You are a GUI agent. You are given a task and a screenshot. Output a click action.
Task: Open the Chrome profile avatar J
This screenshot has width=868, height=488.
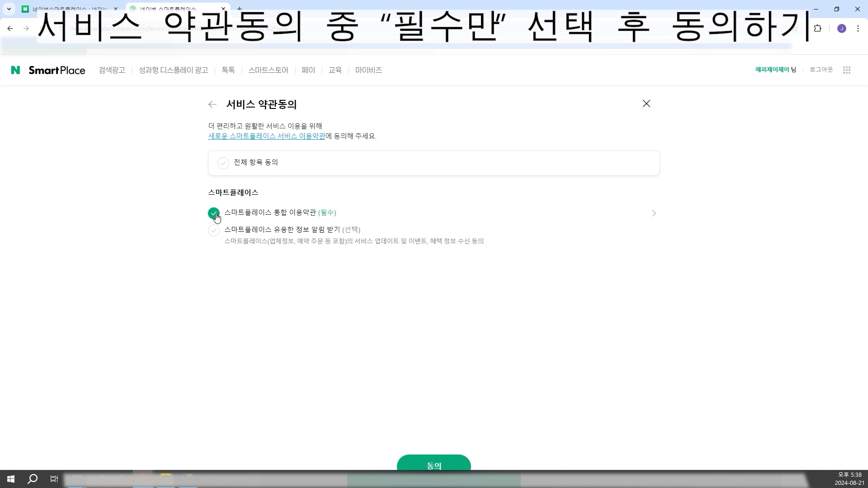841,28
